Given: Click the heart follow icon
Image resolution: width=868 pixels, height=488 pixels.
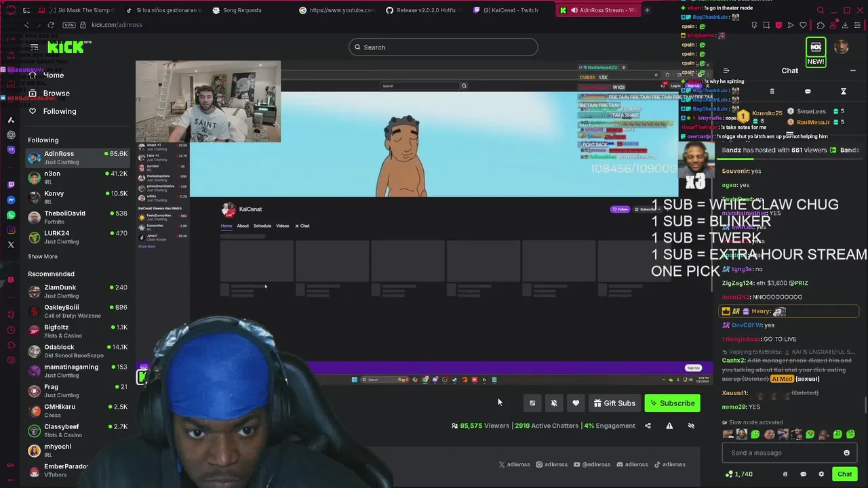Looking at the screenshot, I should [x=576, y=403].
